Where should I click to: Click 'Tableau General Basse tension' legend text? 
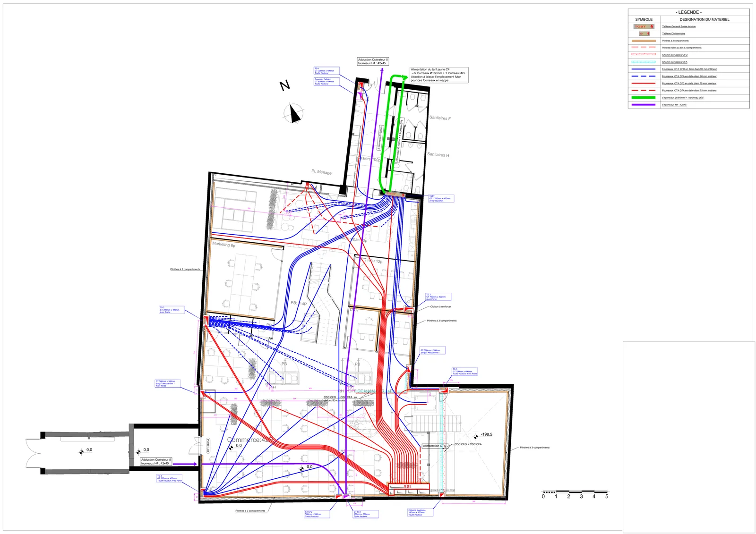679,26
